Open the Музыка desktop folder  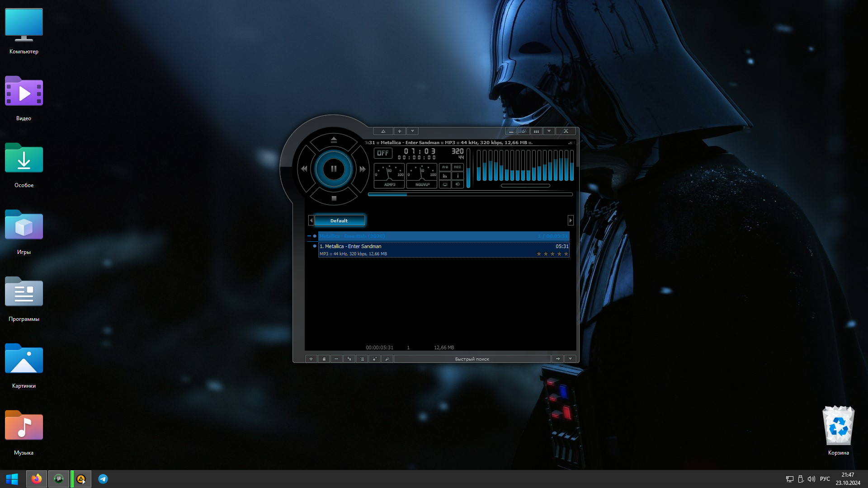(x=24, y=433)
